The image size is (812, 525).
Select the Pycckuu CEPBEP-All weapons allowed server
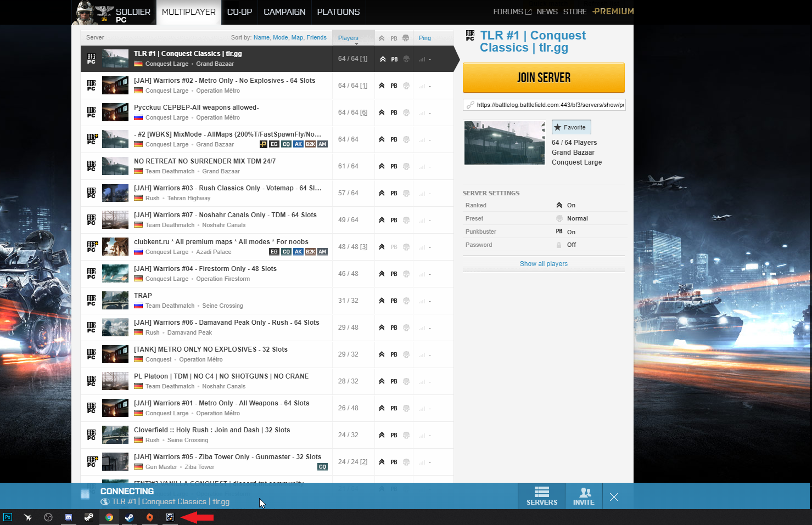267,112
